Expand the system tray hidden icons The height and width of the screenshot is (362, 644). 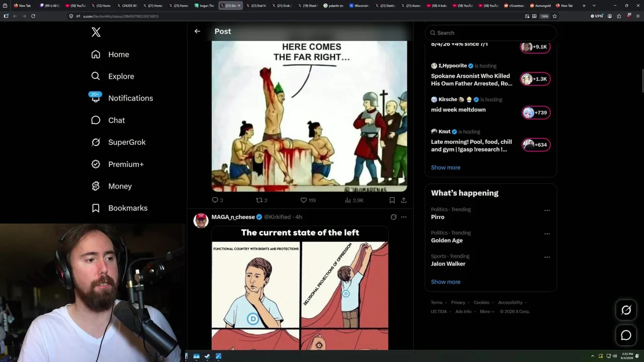tap(592, 356)
